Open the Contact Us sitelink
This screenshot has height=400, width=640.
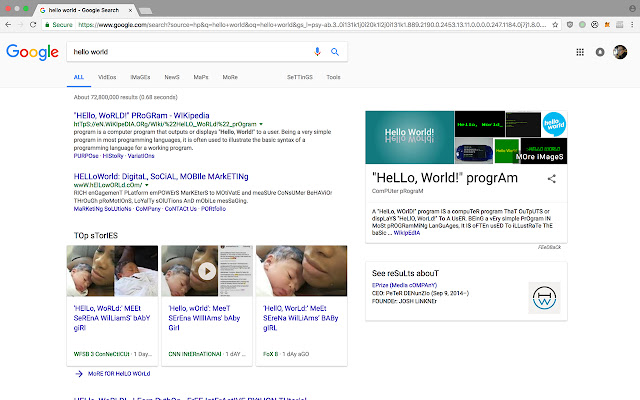(180, 209)
